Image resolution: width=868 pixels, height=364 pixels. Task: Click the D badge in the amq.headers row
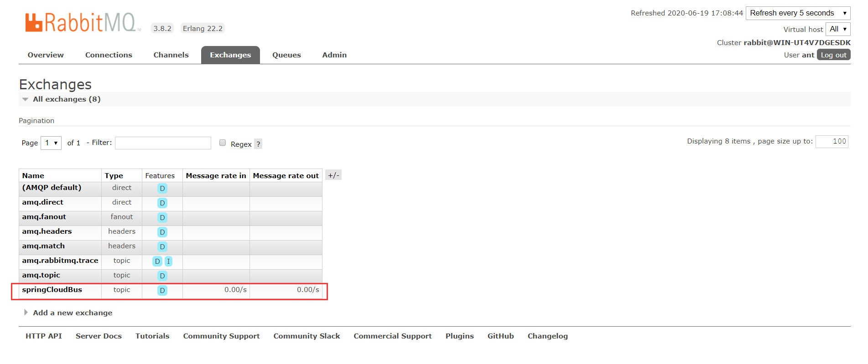[x=162, y=232]
